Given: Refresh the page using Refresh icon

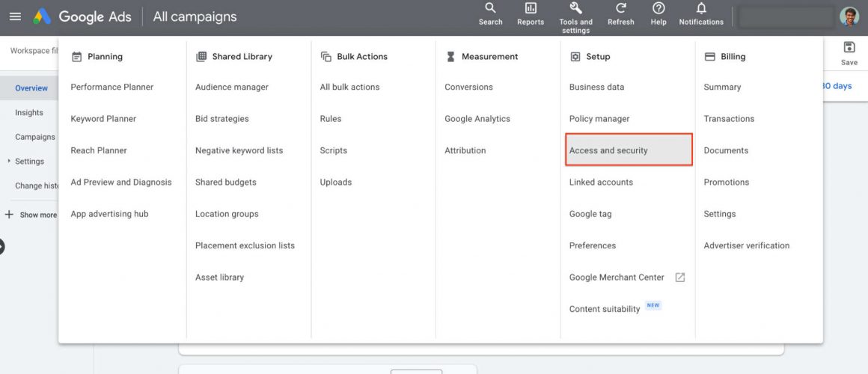Looking at the screenshot, I should [x=620, y=9].
